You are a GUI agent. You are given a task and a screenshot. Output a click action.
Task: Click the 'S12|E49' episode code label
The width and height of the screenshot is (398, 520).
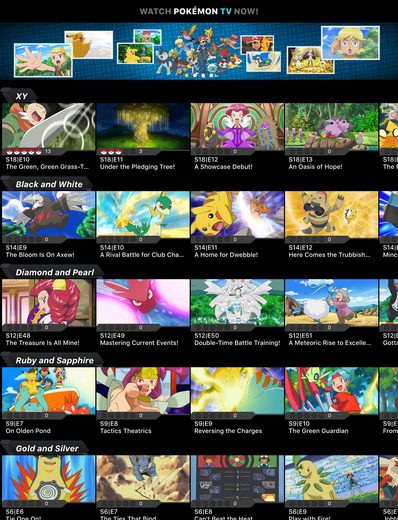(x=112, y=336)
